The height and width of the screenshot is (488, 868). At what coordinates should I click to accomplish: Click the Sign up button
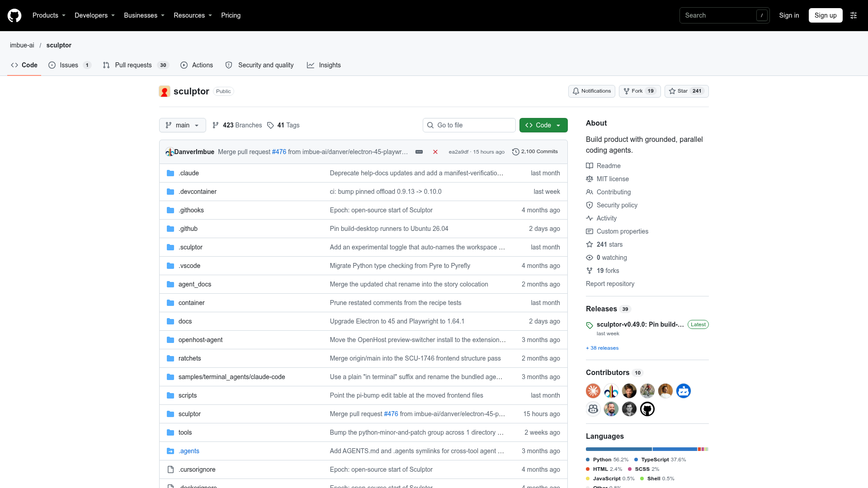(x=826, y=15)
